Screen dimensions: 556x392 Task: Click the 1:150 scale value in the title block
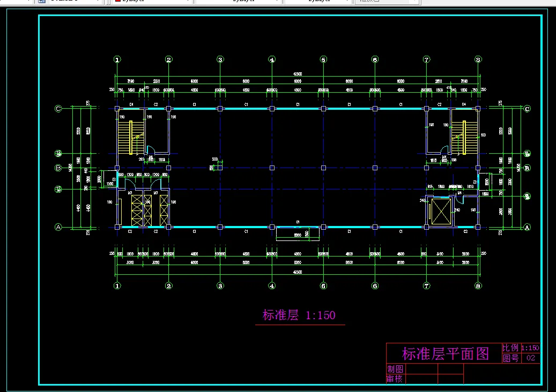(530, 348)
